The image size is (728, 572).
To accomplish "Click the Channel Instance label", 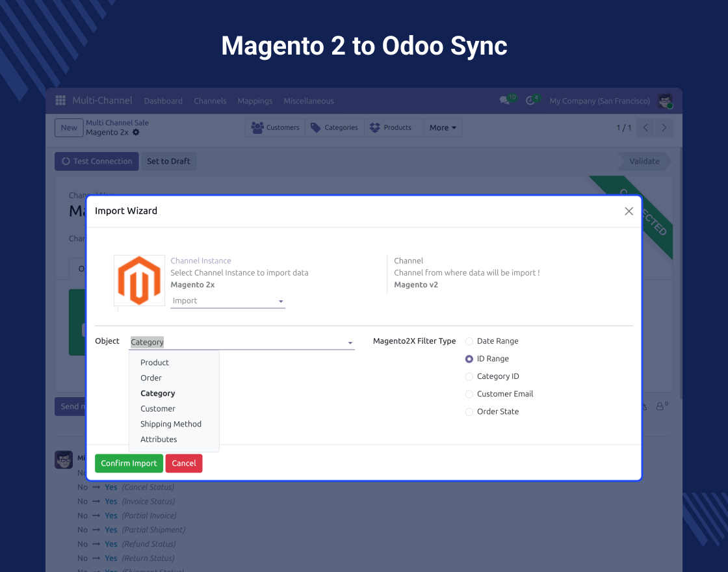I will click(201, 261).
